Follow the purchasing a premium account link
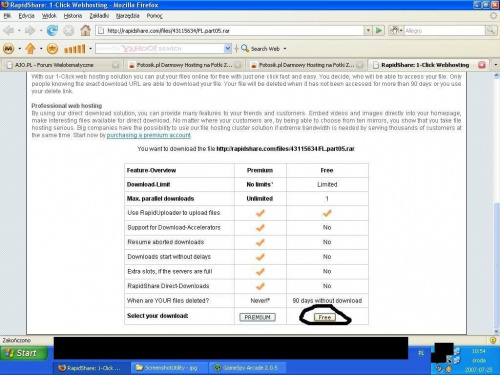This screenshot has height=375, width=500. [x=149, y=135]
